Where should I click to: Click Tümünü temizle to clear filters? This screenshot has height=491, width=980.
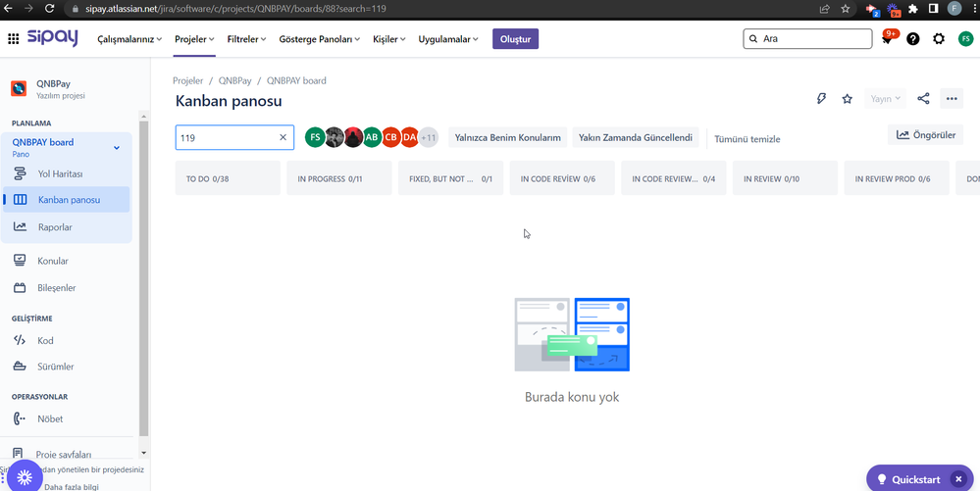click(x=747, y=139)
